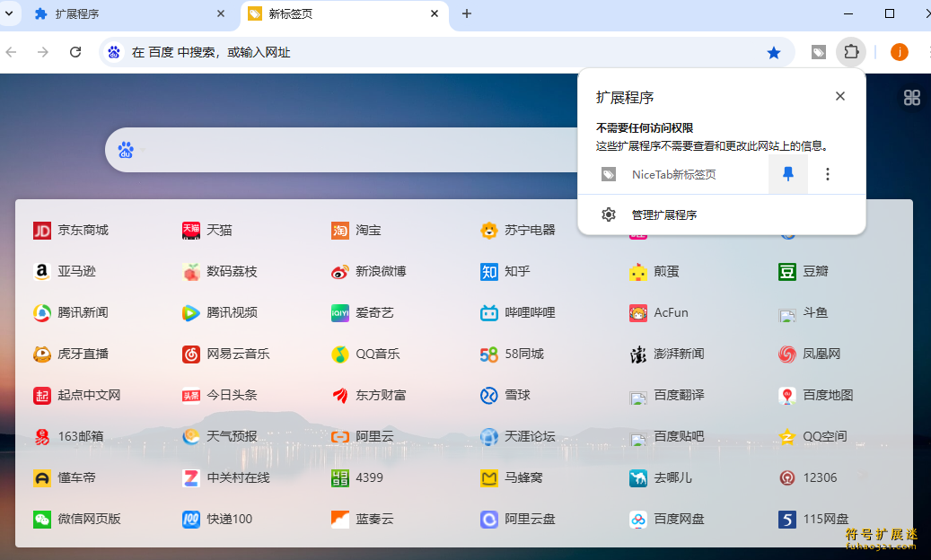Image resolution: width=931 pixels, height=560 pixels.
Task: Open the apps grid on the page
Action: pos(911,97)
